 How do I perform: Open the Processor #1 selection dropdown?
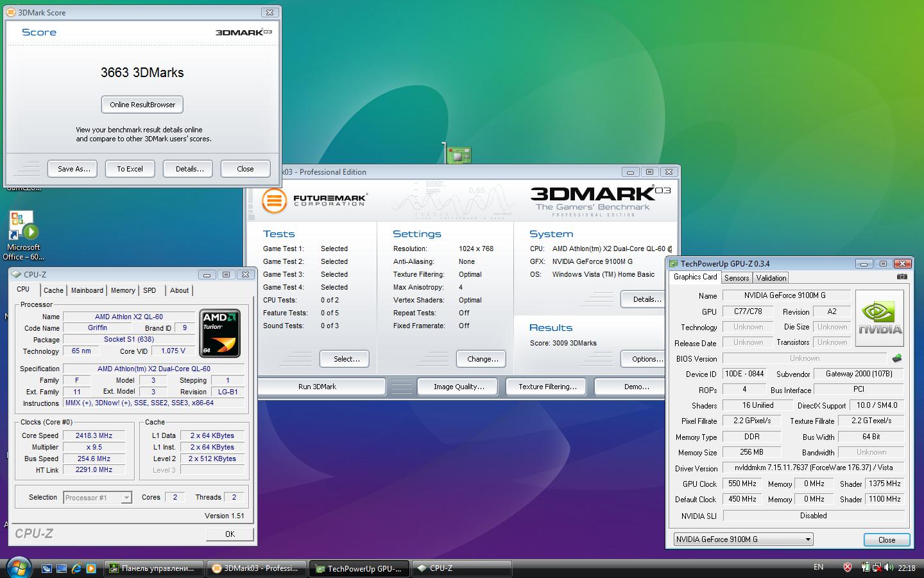98,498
